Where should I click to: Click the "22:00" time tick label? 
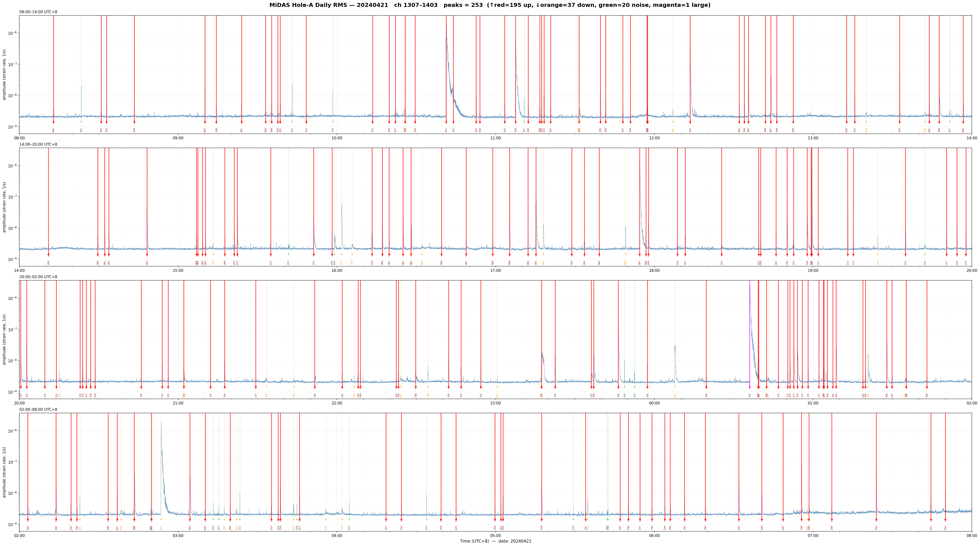pyautogui.click(x=337, y=403)
